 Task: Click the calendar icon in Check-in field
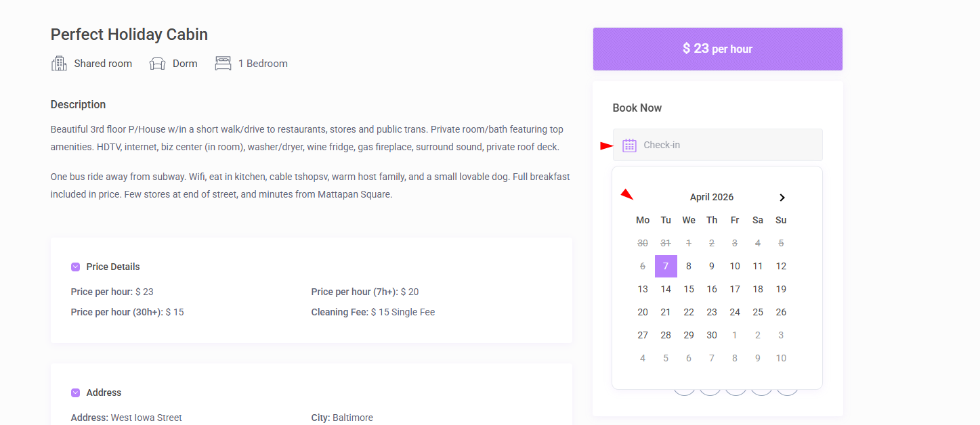(x=629, y=145)
